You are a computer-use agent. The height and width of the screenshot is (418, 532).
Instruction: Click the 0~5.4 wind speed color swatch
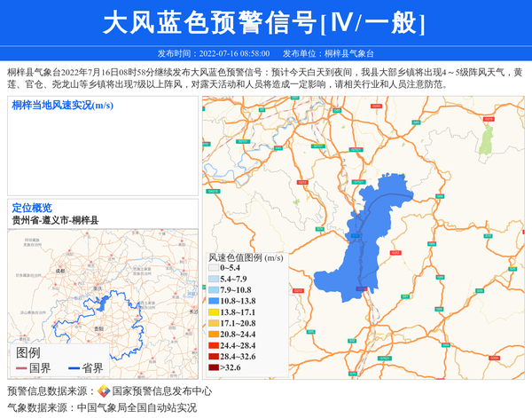point(214,268)
